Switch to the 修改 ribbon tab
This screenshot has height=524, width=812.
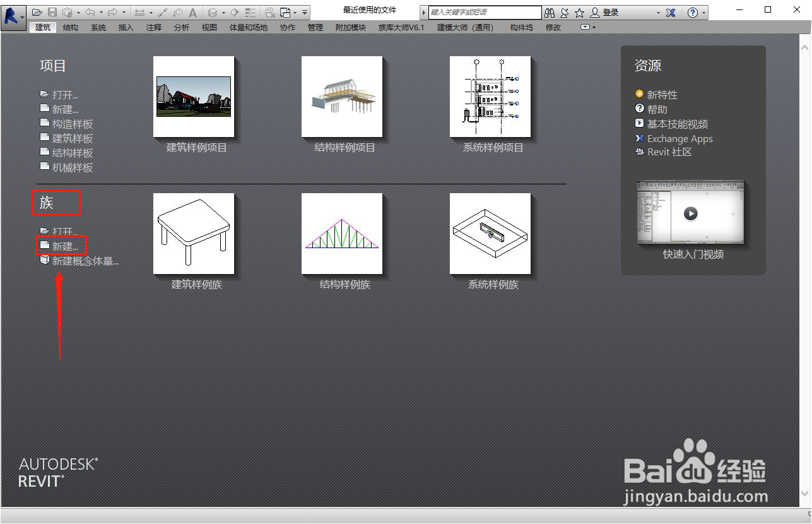pos(553,27)
